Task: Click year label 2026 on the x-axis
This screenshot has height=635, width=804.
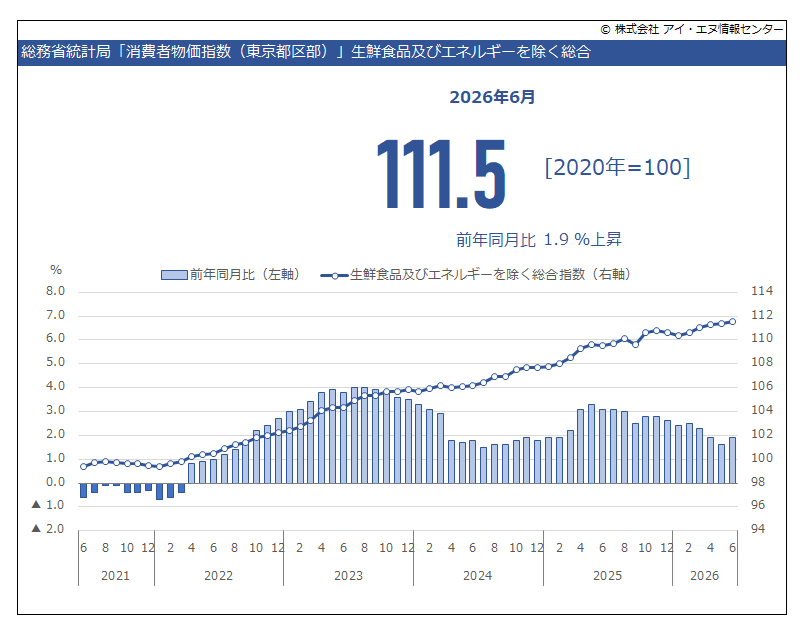Action: pos(705,576)
